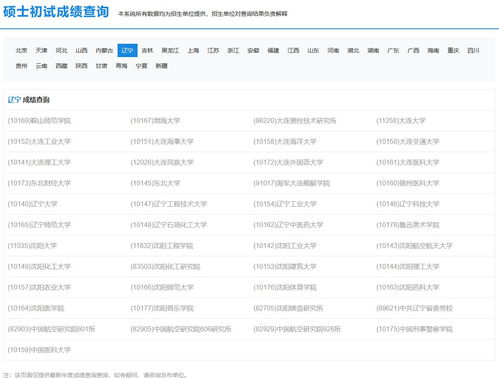The height and width of the screenshot is (378, 499).
Task: Open the (10172)大连外国语大学 link
Action: 288,162
